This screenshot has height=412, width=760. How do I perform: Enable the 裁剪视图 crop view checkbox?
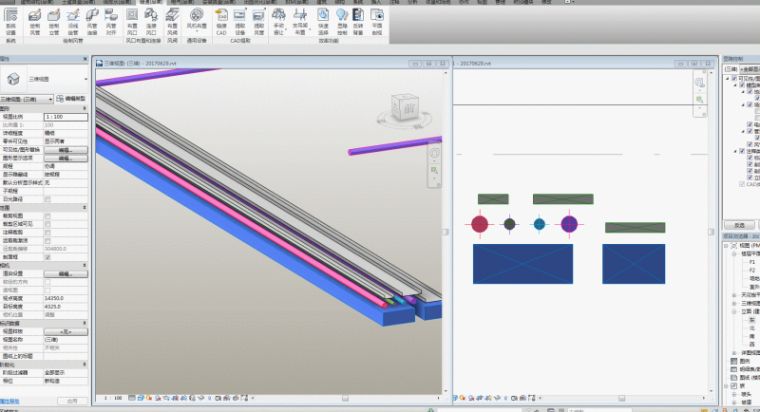pyautogui.click(x=48, y=216)
